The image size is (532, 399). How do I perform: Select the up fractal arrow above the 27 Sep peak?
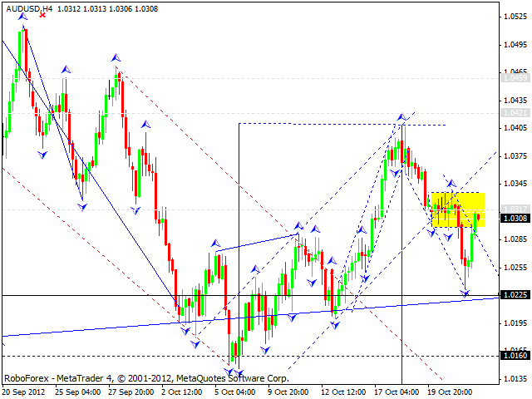(x=116, y=57)
